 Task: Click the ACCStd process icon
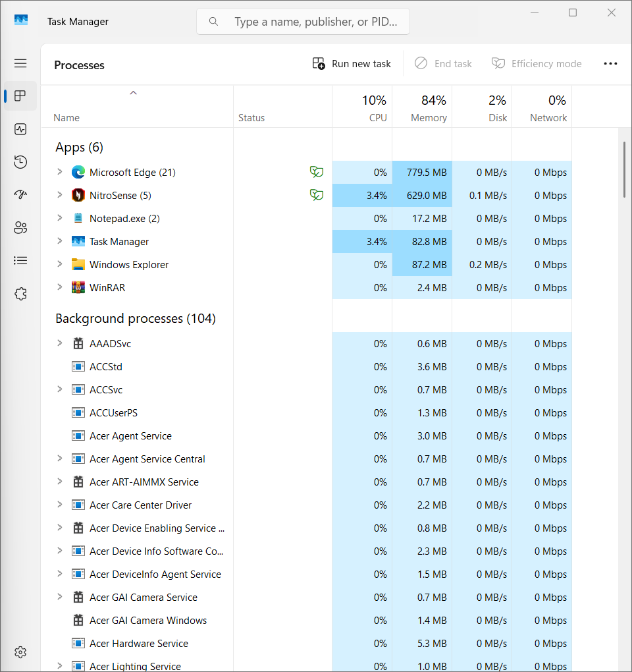click(78, 366)
